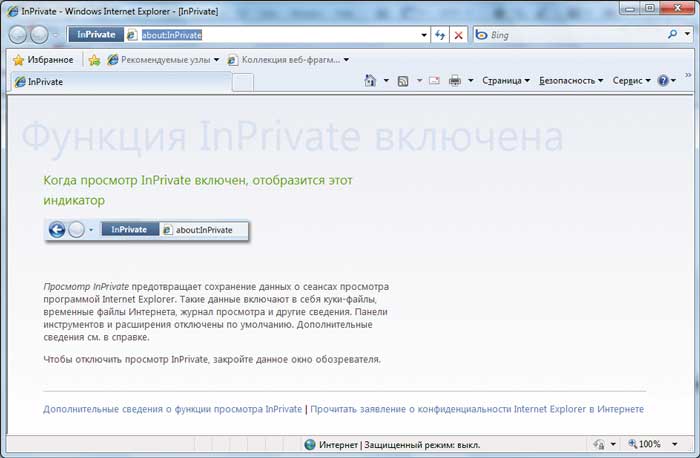Screen dimensions: 700x458
Task: Expand hidden toolbar items chevron
Action: click(x=688, y=75)
